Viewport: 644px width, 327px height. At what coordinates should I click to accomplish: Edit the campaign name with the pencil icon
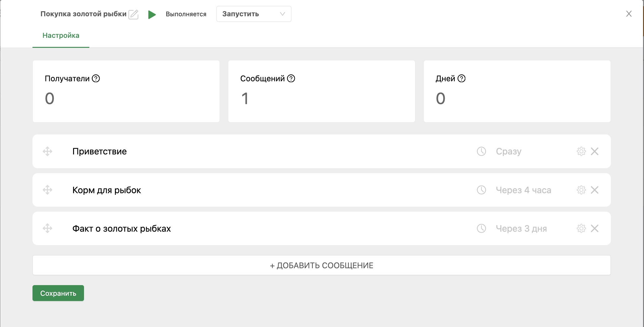click(x=133, y=14)
